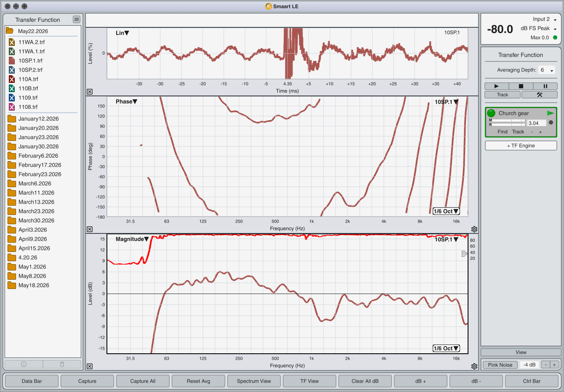Click the 3.04 delay value field

click(x=537, y=123)
